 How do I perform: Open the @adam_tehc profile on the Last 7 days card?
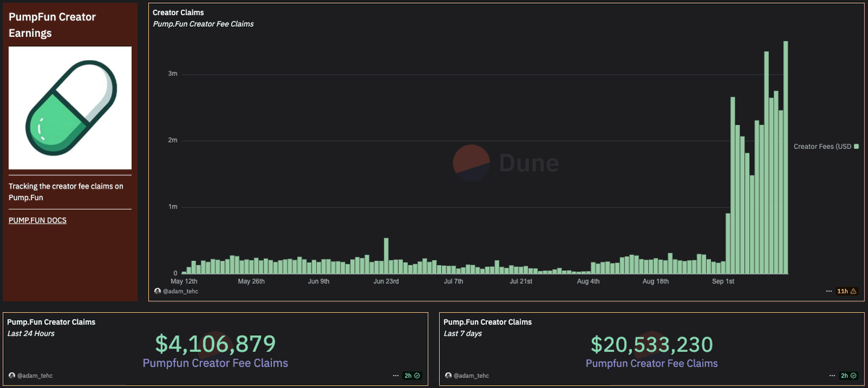tap(471, 376)
